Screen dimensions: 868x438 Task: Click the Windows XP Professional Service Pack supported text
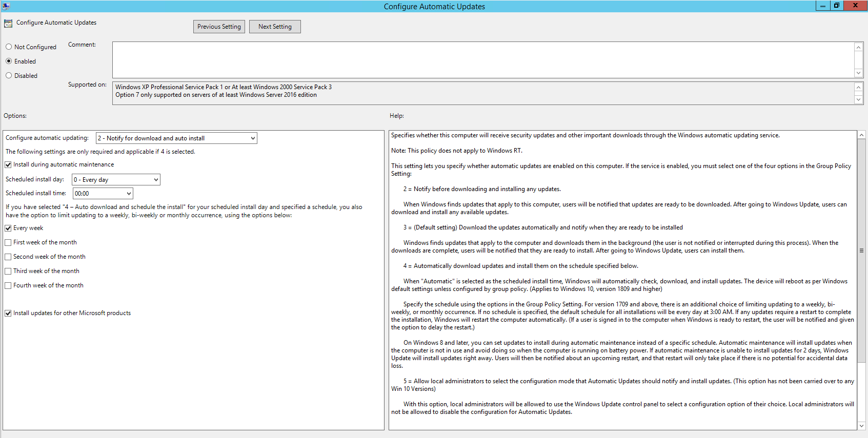[224, 87]
